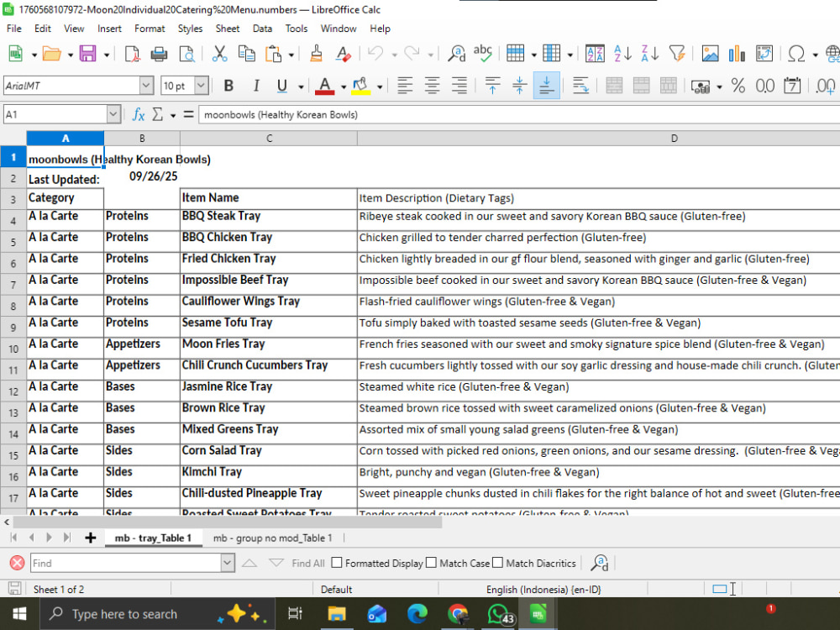
Task: Click Center Vertically icon
Action: 519,85
